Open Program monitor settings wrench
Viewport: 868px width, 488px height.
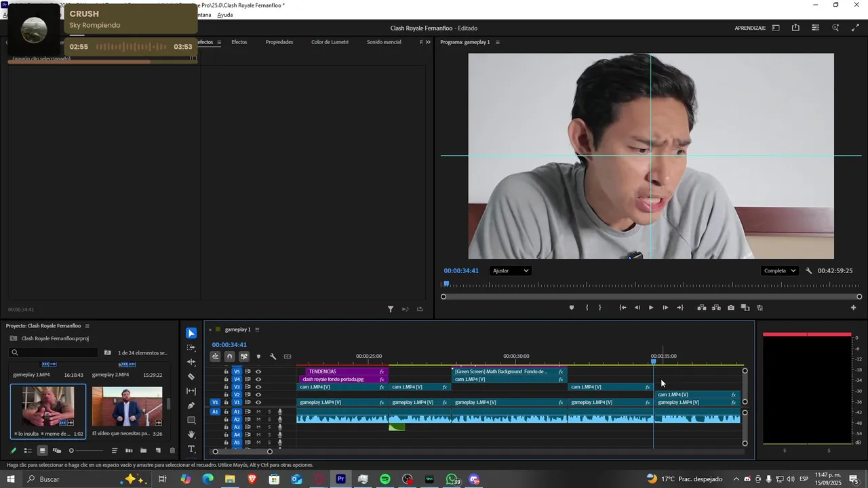coord(808,270)
